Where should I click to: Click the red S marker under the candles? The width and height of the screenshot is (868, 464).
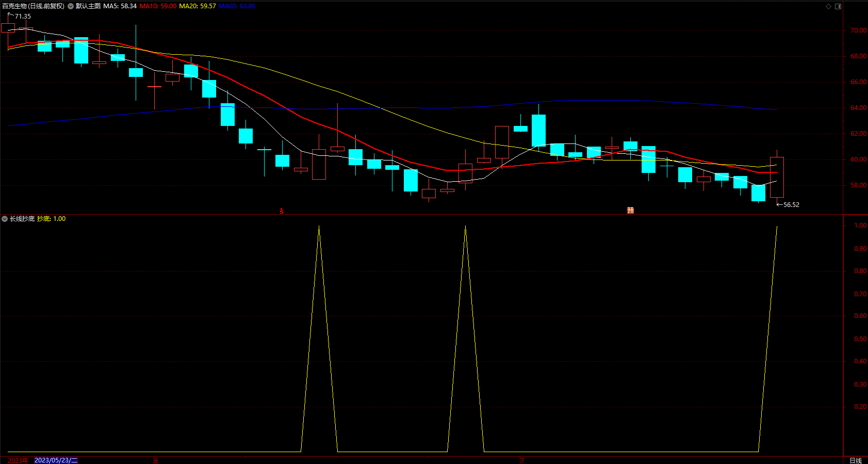point(282,211)
